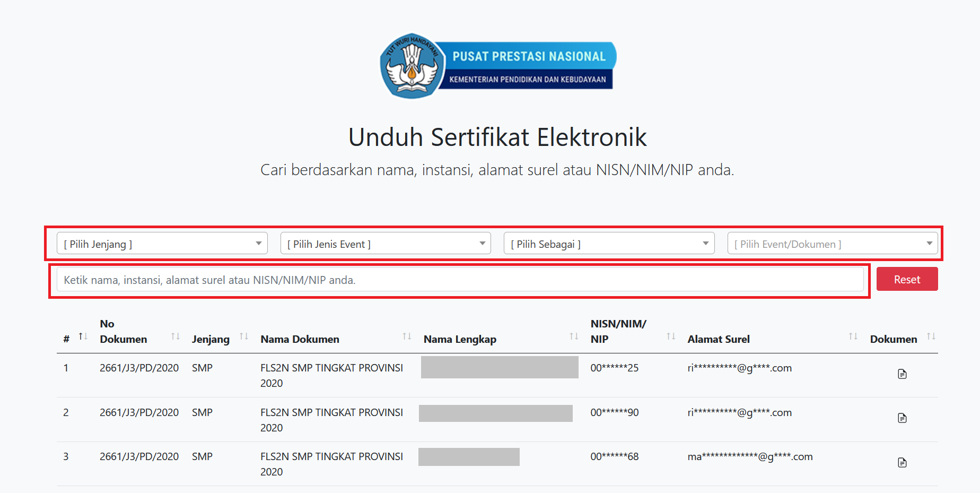Open the Pilih Jenis Event dropdown
The image size is (980, 493).
pyautogui.click(x=386, y=244)
